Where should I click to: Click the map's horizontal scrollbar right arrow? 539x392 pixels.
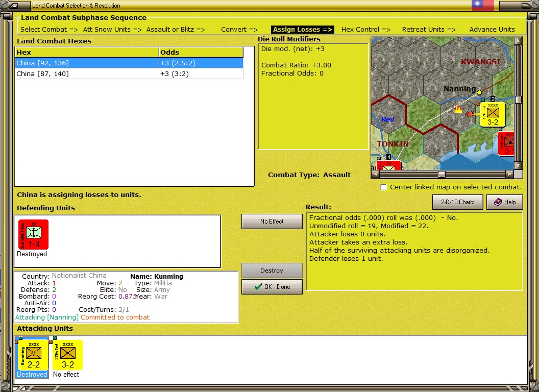tap(510, 174)
